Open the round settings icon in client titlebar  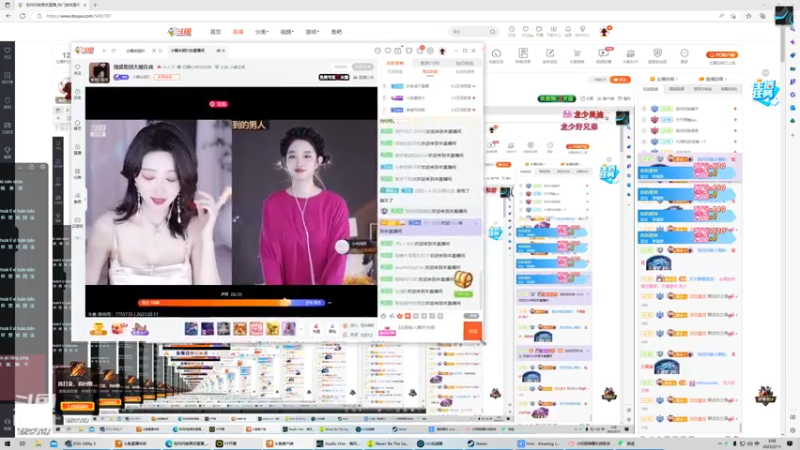click(431, 51)
